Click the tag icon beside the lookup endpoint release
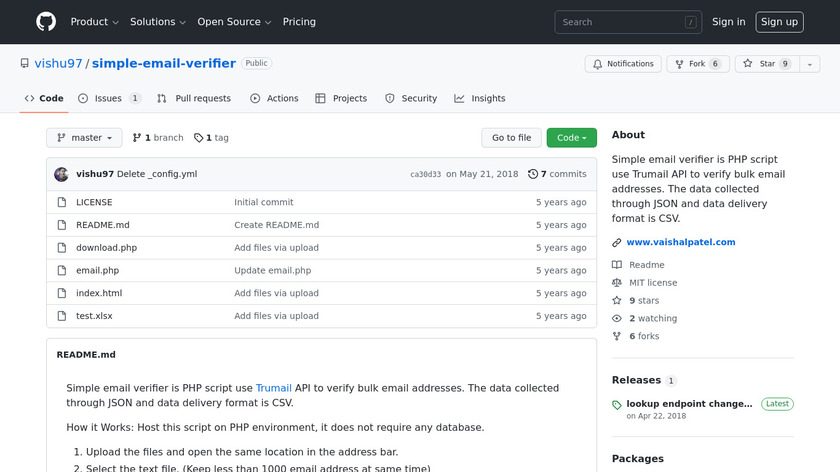The width and height of the screenshot is (840, 472). point(617,405)
